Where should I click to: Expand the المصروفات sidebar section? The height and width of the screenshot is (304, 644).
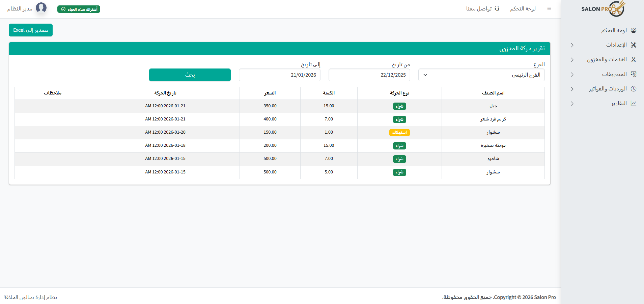(572, 75)
